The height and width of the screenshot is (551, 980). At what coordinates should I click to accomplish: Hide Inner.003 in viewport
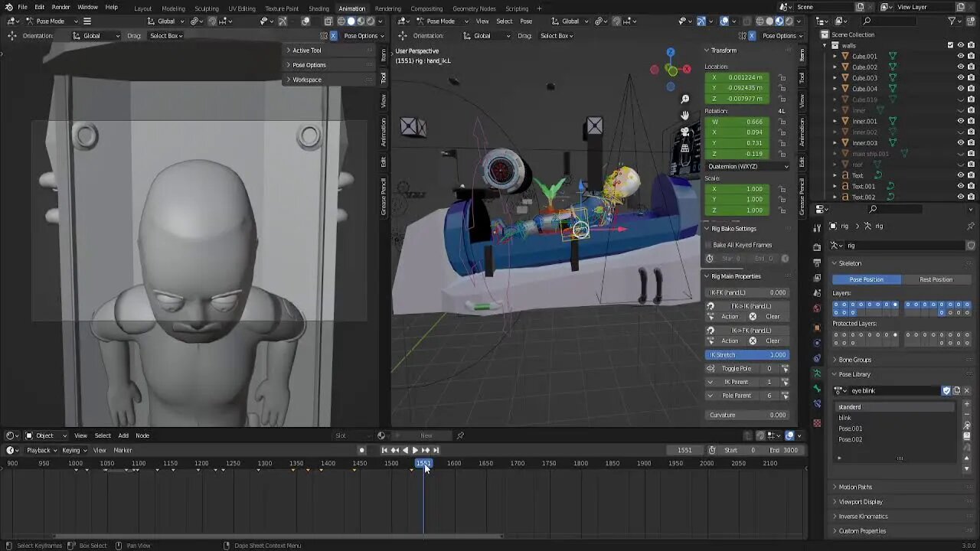coord(961,142)
